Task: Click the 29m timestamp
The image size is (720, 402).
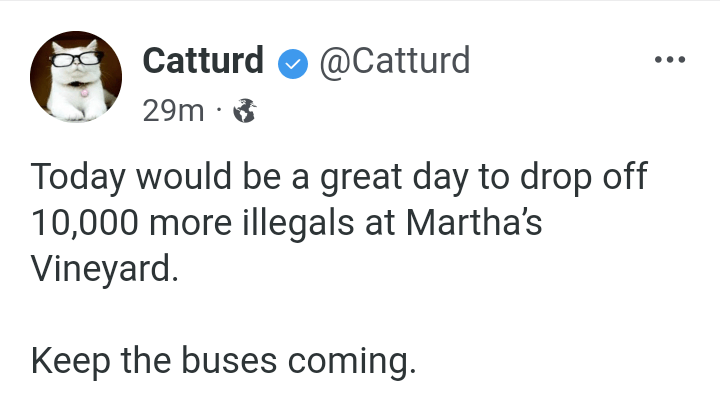Action: point(173,111)
